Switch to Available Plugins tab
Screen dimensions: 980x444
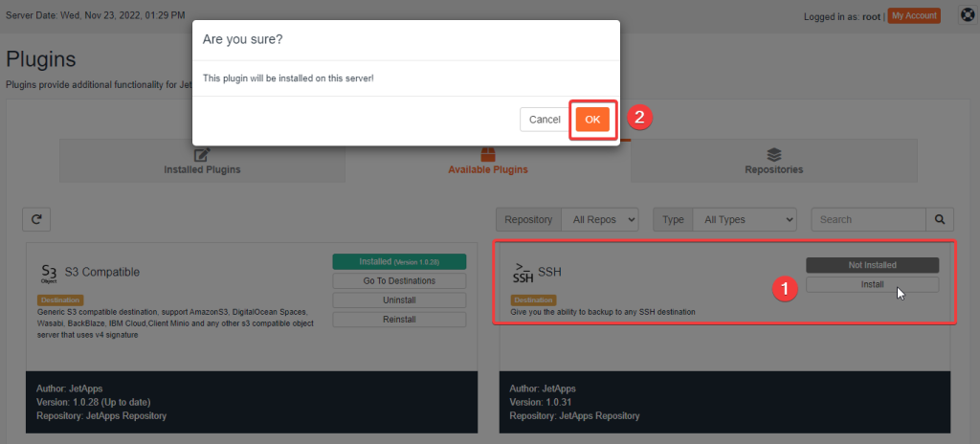click(487, 161)
